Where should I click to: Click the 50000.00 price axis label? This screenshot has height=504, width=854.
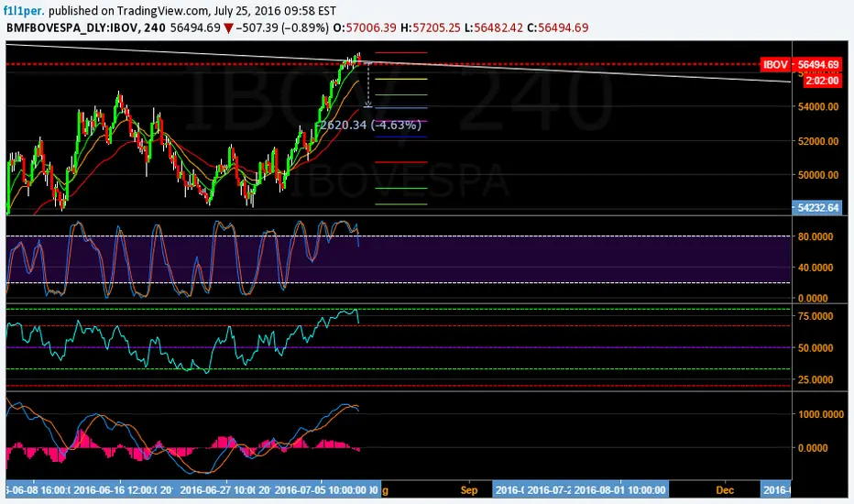click(818, 175)
